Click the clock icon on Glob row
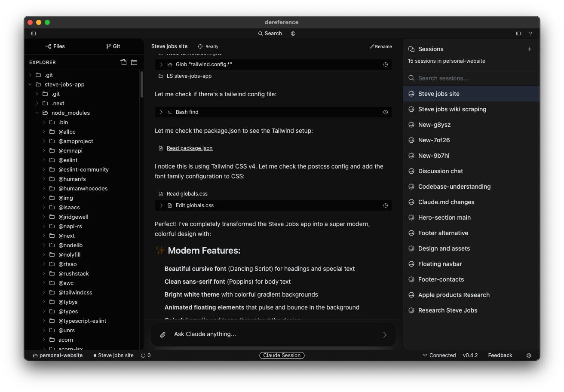 pos(386,64)
